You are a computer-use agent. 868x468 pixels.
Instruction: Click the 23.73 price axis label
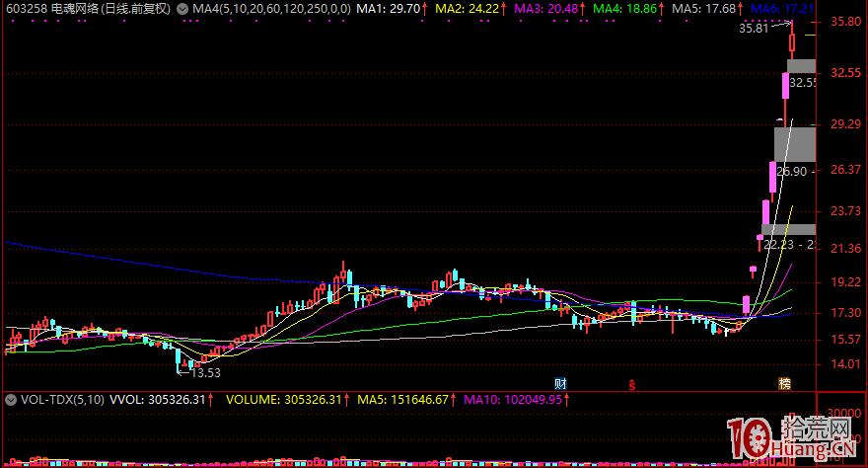(x=846, y=211)
